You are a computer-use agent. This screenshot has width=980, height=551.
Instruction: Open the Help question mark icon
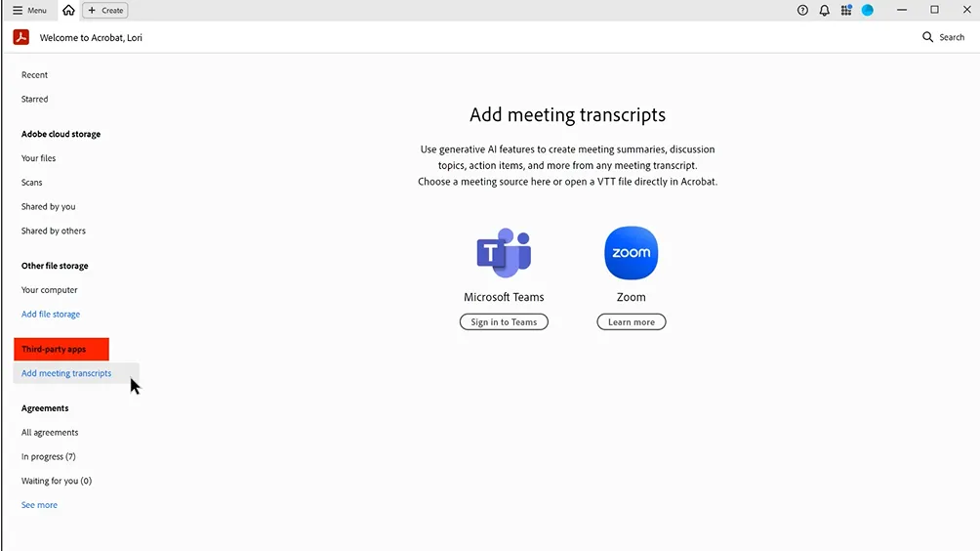(x=802, y=10)
